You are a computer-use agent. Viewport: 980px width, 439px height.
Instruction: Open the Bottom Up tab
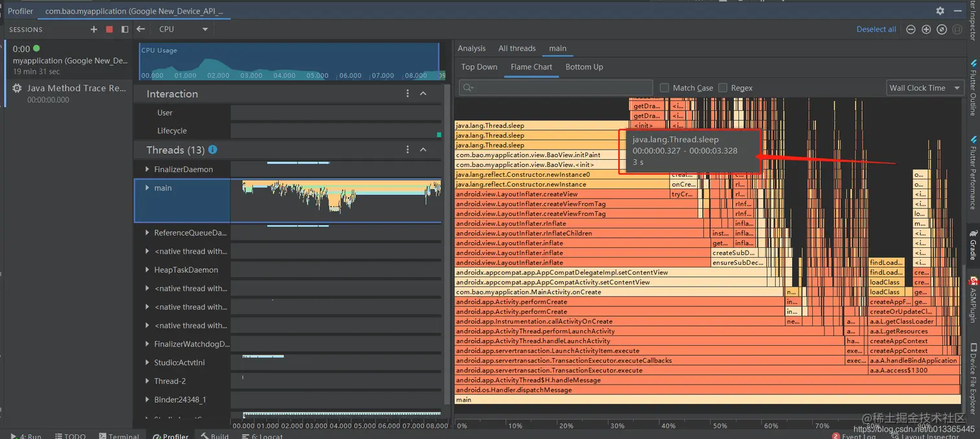[584, 67]
